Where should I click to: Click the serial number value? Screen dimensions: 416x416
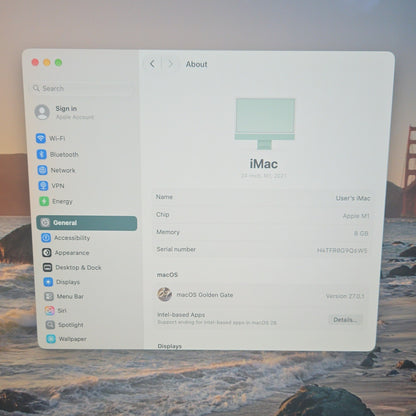(x=342, y=250)
